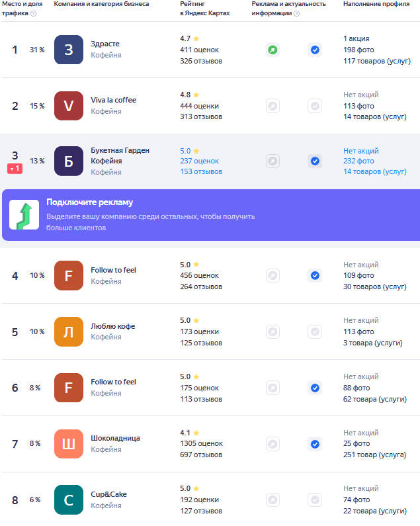Open the '232 фото' link
This screenshot has width=420, height=526.
(x=358, y=161)
